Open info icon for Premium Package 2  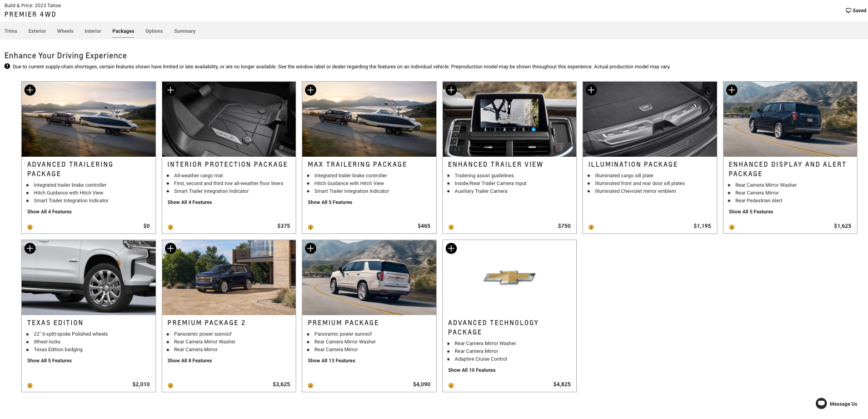(170, 386)
